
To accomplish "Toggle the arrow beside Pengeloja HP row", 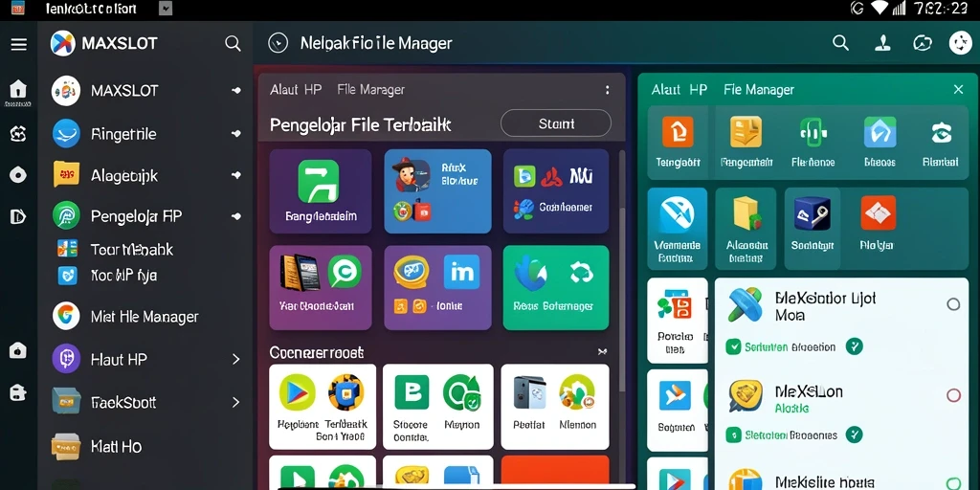I will pos(236,216).
